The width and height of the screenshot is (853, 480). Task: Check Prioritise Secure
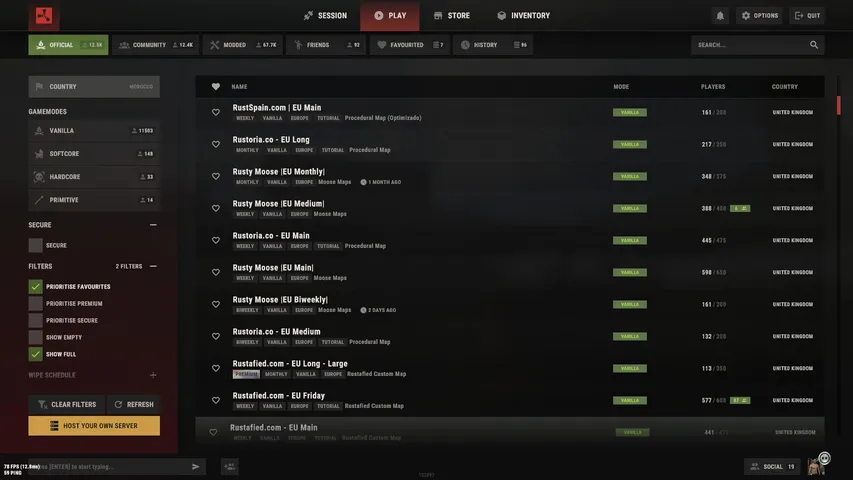[x=35, y=320]
